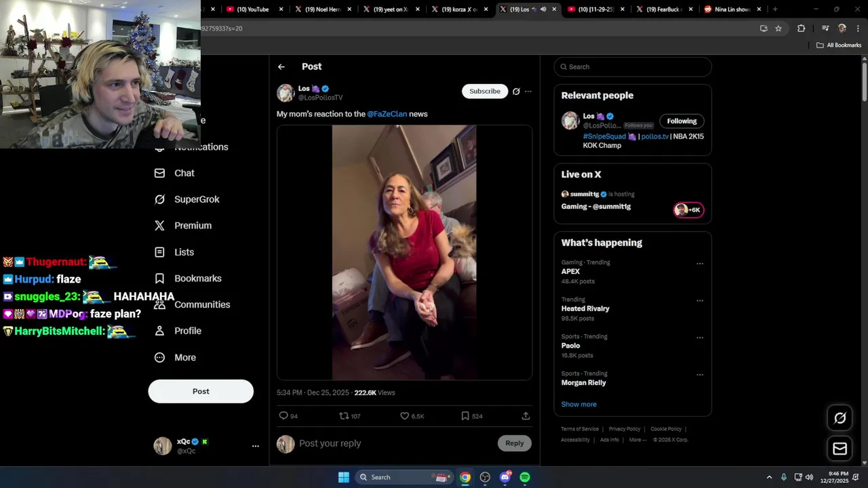Screen dimensions: 868x488
Task: Open the floating Grok button
Action: 840,418
